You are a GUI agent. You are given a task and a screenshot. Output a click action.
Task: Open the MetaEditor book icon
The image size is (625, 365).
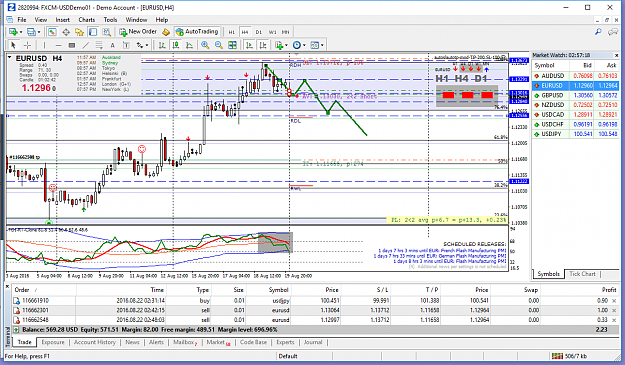click(x=166, y=32)
